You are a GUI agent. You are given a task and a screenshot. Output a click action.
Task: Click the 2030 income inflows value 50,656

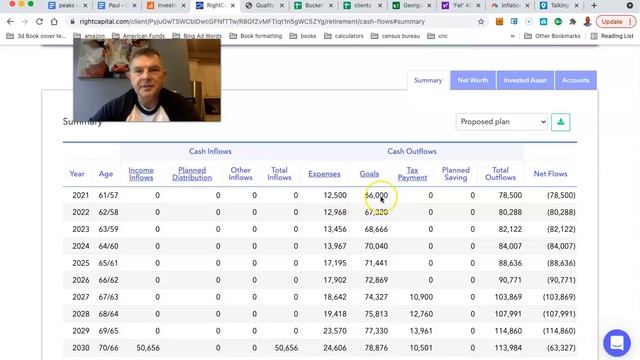148,348
